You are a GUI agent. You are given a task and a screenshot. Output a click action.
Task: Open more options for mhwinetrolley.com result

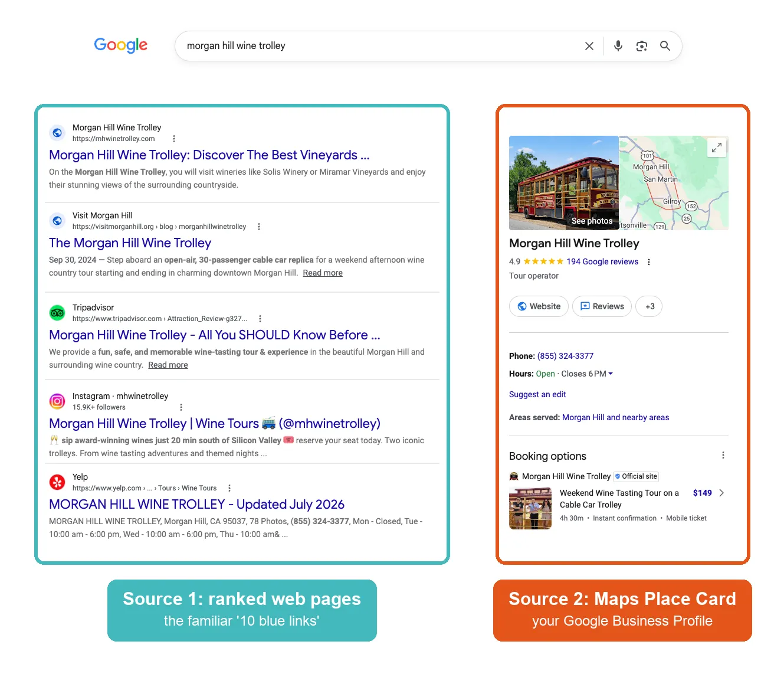[x=173, y=139]
